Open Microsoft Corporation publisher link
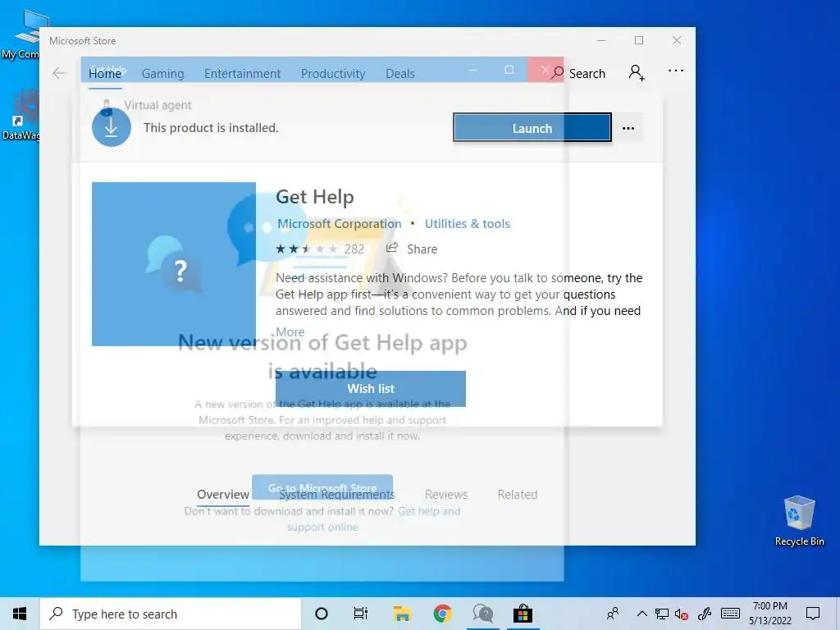840x630 pixels. tap(339, 224)
